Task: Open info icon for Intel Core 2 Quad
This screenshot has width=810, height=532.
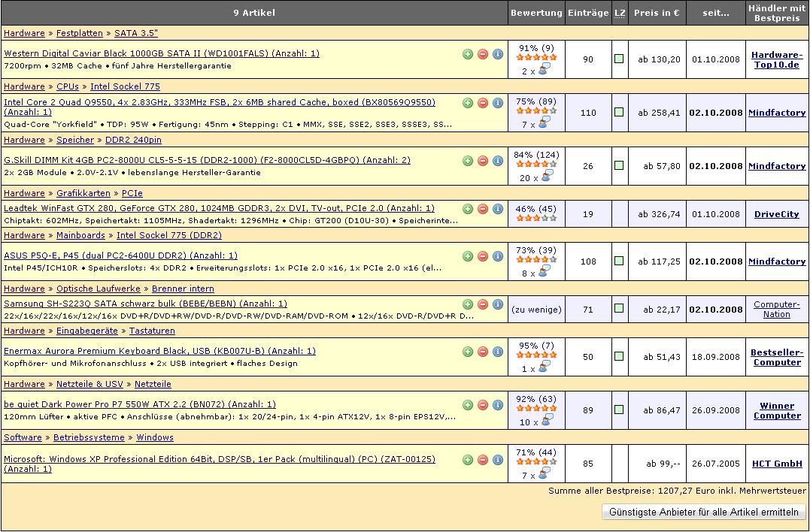Action: [x=497, y=103]
